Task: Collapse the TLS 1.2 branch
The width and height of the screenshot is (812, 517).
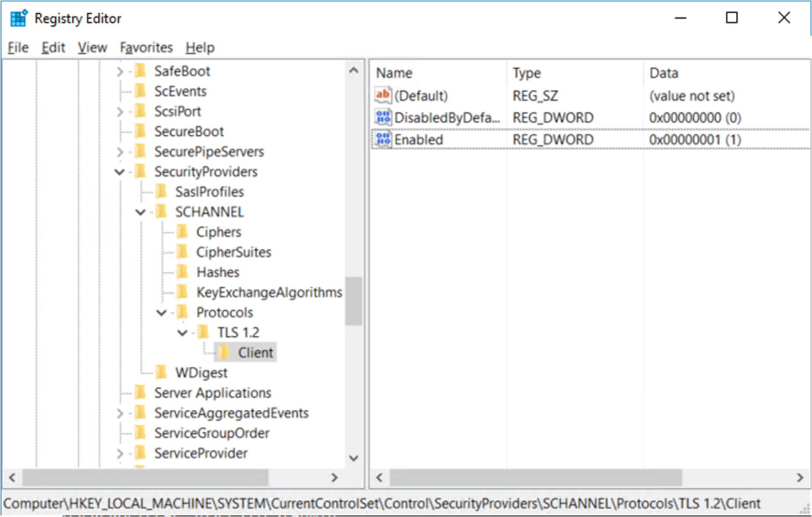Action: [182, 332]
